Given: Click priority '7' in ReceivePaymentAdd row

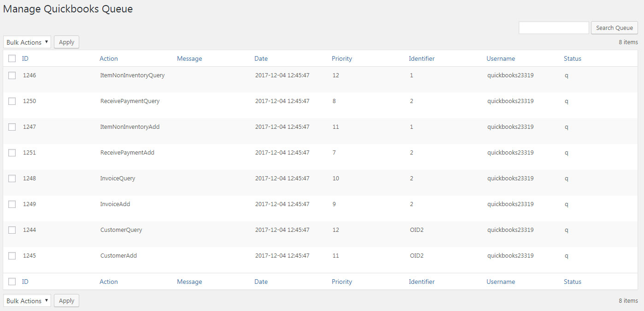Looking at the screenshot, I should click(x=334, y=152).
